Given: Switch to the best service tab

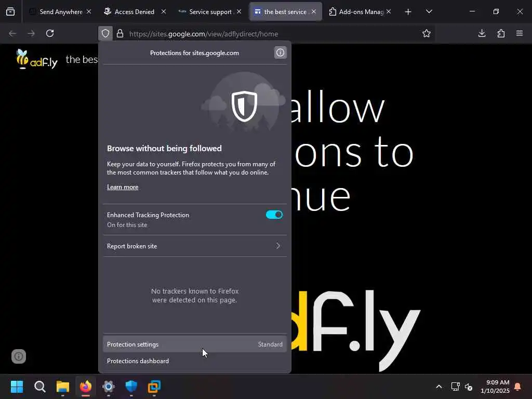Looking at the screenshot, I should [x=285, y=12].
